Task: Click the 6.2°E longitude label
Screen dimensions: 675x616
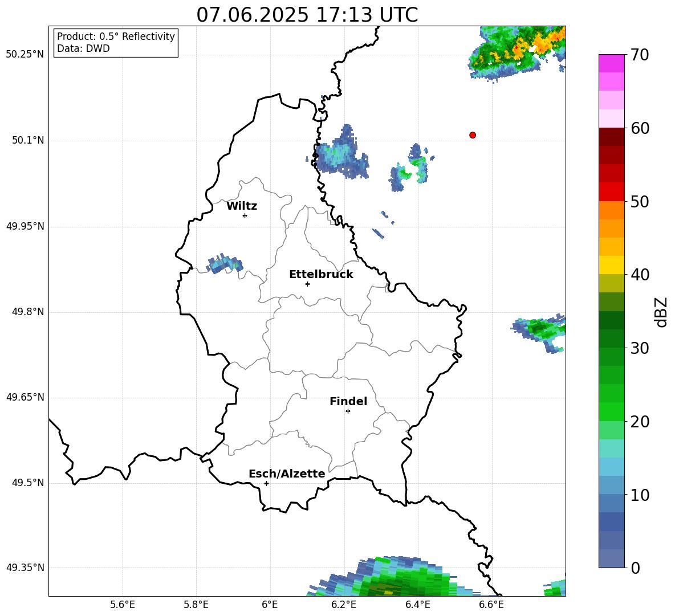Action: [344, 605]
